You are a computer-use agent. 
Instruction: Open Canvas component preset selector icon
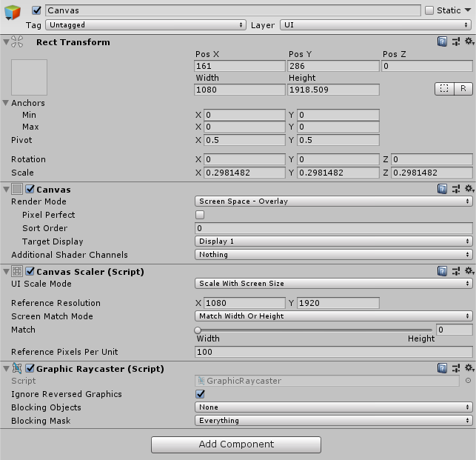(x=456, y=189)
